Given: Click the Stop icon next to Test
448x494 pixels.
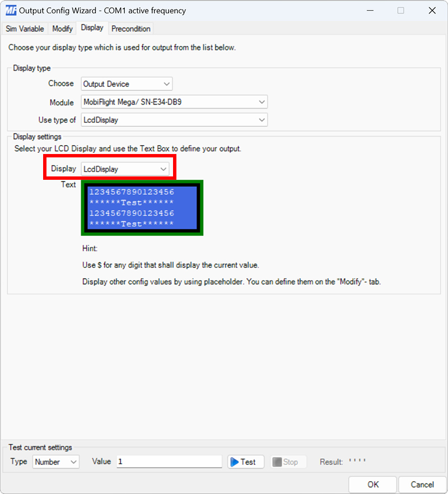Looking at the screenshot, I should (x=276, y=462).
